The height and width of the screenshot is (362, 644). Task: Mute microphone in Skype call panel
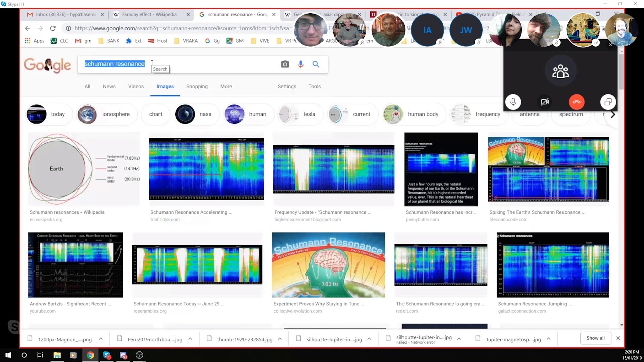(x=513, y=102)
